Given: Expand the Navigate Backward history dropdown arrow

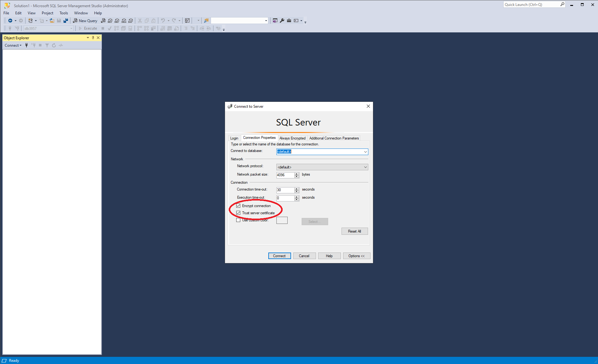Looking at the screenshot, I should pyautogui.click(x=16, y=21).
